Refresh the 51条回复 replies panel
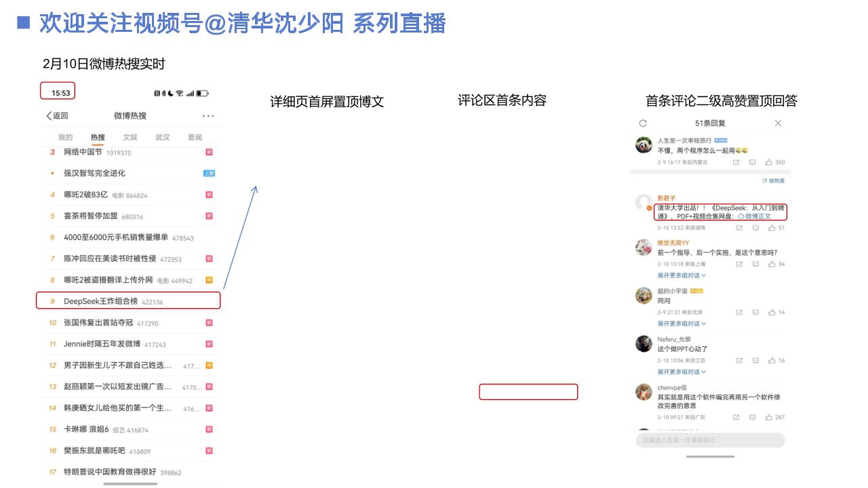The width and height of the screenshot is (868, 488). point(643,123)
